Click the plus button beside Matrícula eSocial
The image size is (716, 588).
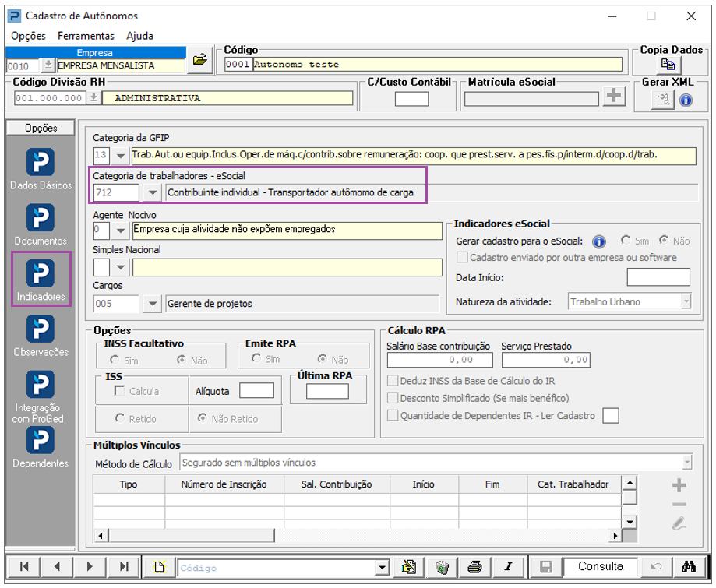(614, 96)
